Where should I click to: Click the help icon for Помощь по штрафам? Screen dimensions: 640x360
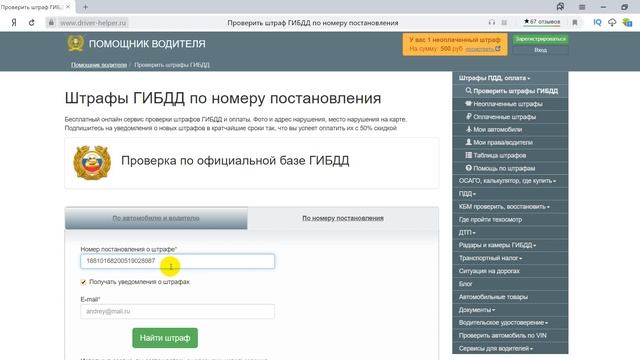469,168
